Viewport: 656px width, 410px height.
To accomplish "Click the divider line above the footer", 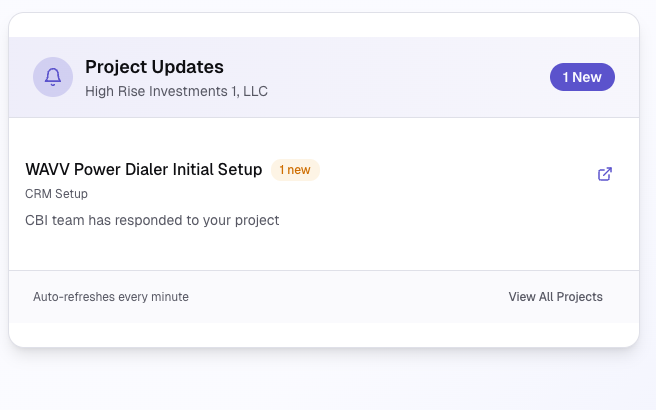I will click(323, 270).
